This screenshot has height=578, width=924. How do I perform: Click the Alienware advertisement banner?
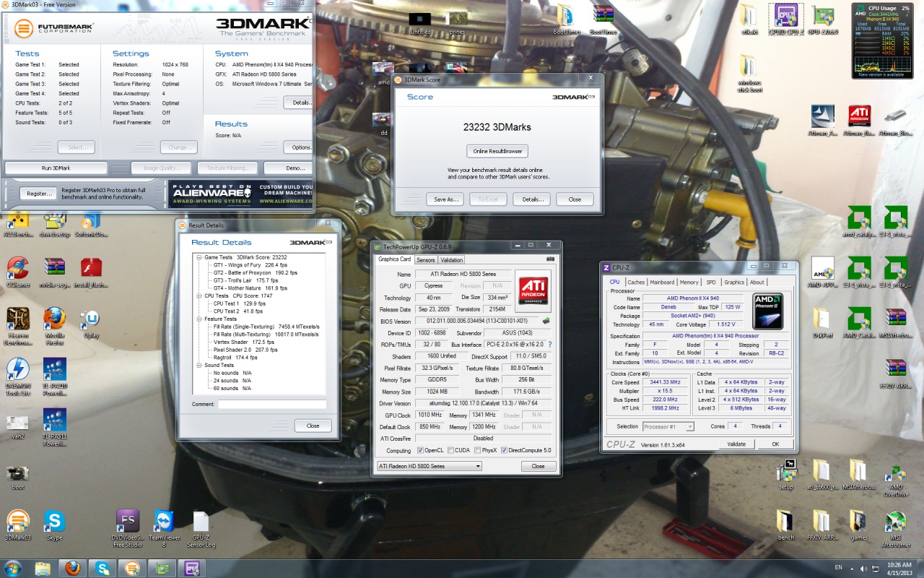[240, 193]
